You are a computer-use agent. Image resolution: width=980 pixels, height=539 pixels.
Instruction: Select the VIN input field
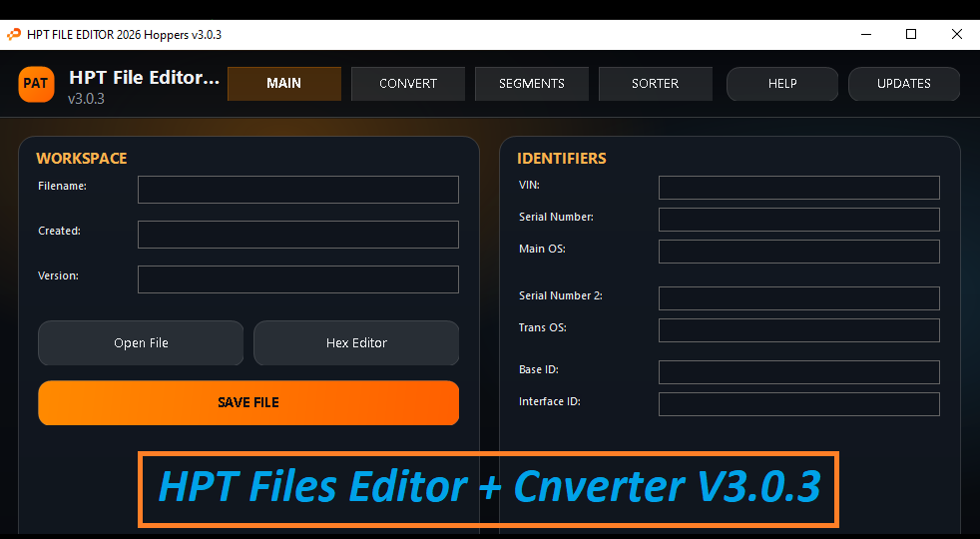[798, 188]
